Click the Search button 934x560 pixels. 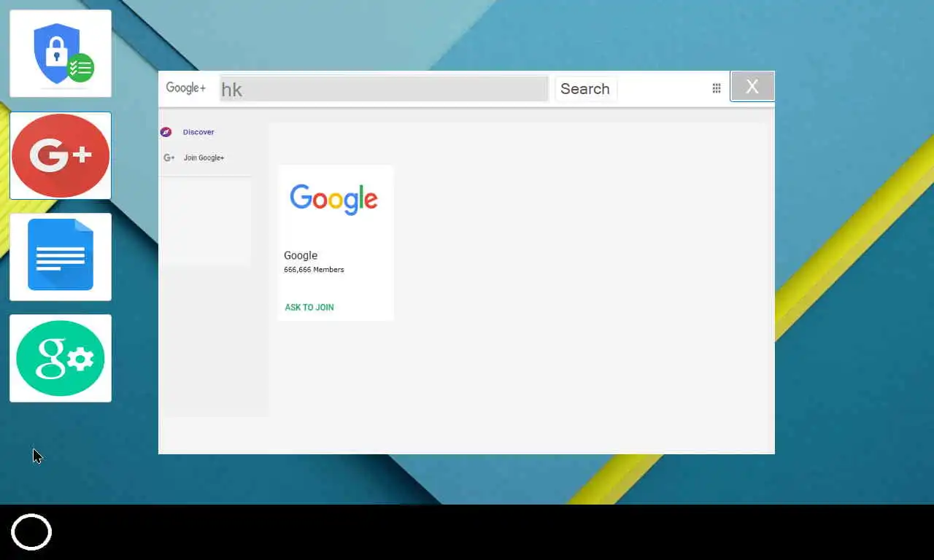[x=585, y=89]
